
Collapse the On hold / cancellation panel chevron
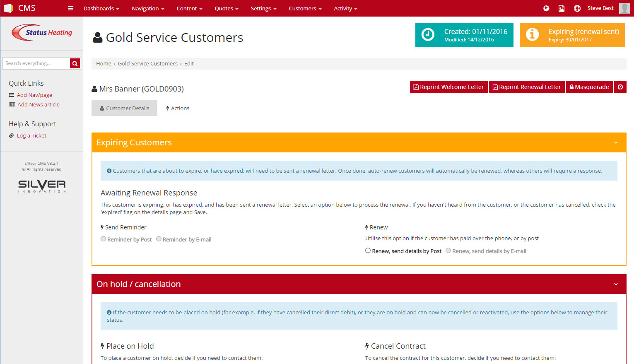616,284
